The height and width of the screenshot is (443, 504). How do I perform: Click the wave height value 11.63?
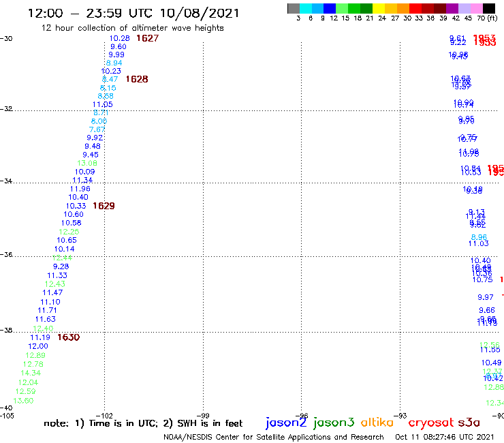46,319
